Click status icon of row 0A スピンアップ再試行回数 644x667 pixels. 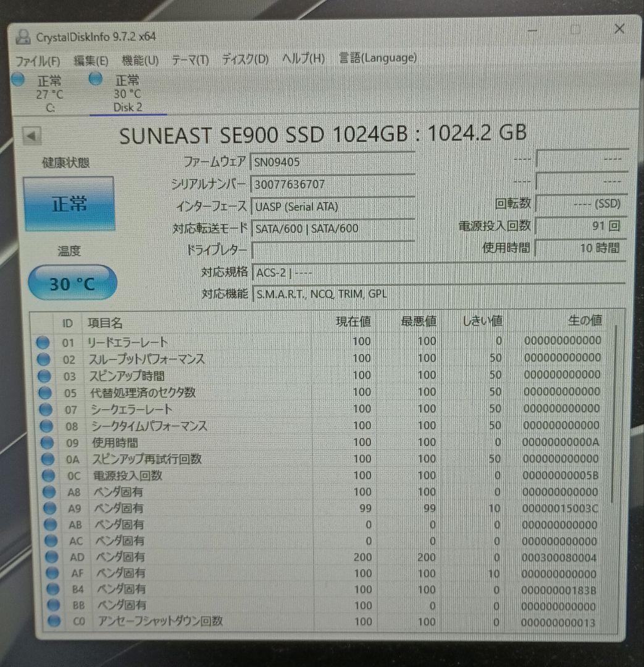48,459
